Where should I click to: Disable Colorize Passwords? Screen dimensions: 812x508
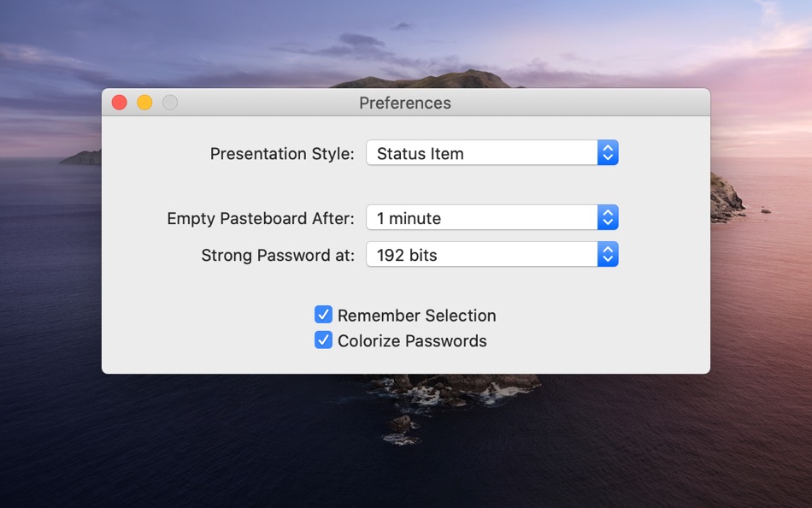(x=323, y=340)
